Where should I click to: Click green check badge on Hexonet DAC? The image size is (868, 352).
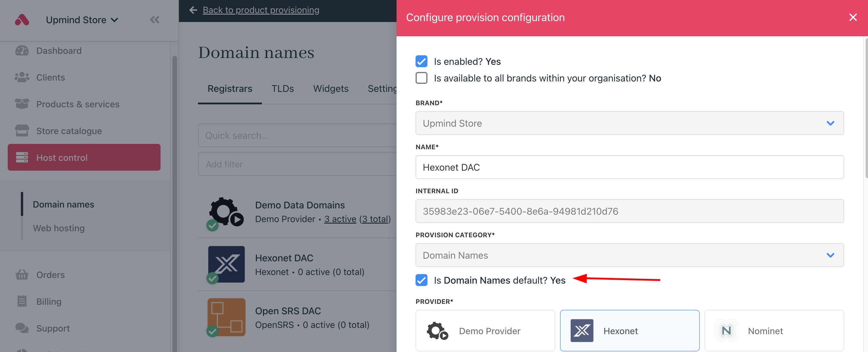click(x=212, y=278)
